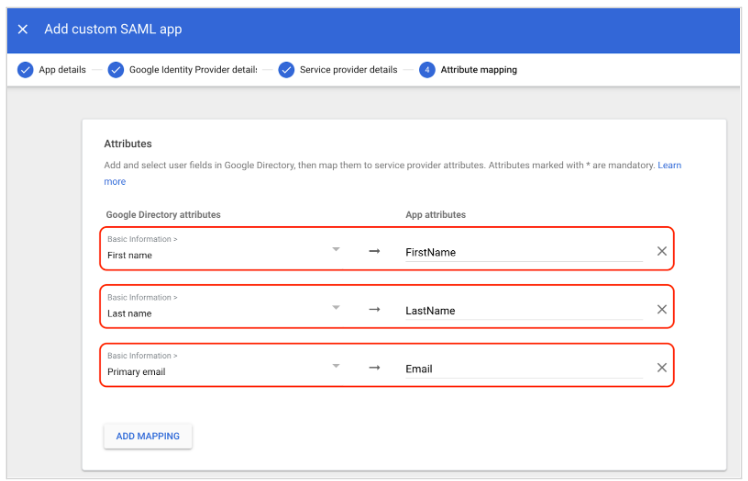Click the Google Identity Provider step checkmark icon

tap(116, 70)
